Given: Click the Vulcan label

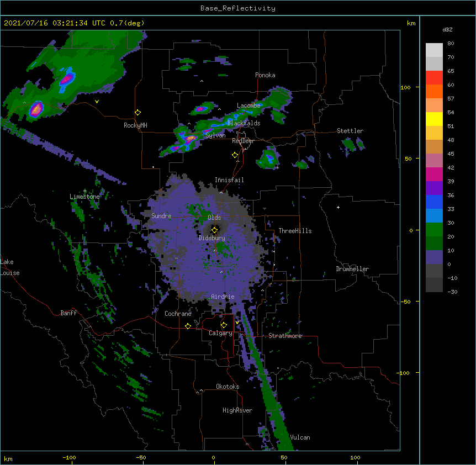Looking at the screenshot, I should click(x=300, y=437).
